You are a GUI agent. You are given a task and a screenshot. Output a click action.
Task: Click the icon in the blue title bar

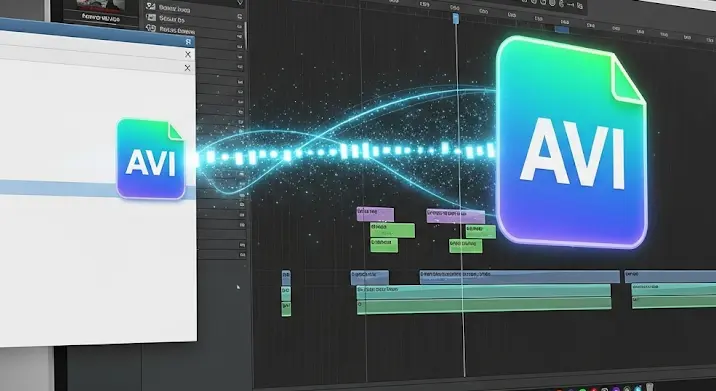point(188,42)
